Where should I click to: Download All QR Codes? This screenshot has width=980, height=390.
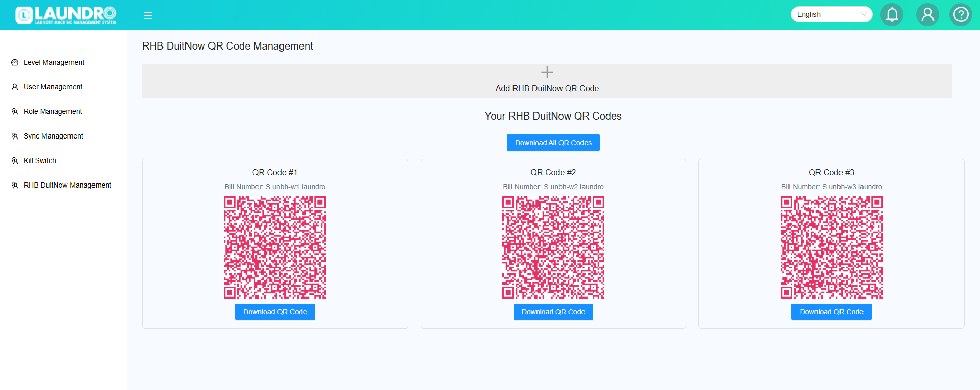[553, 143]
